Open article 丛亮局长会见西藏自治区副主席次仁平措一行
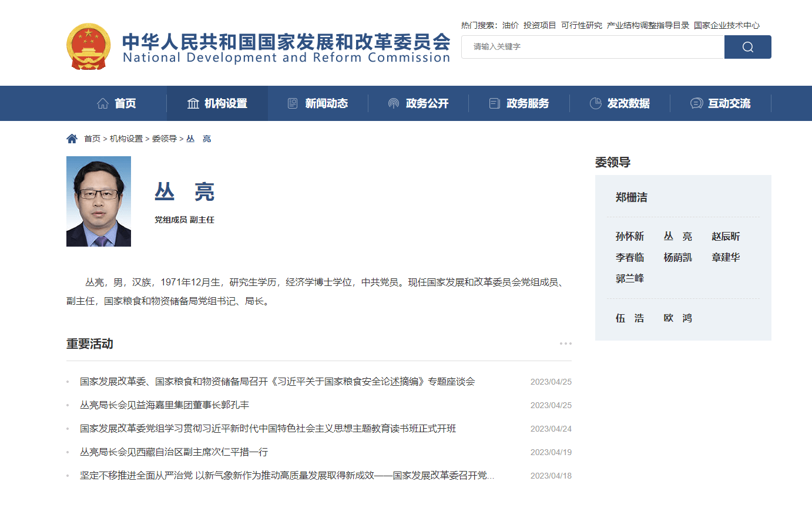Viewport: 812px width, 515px height. (x=174, y=452)
